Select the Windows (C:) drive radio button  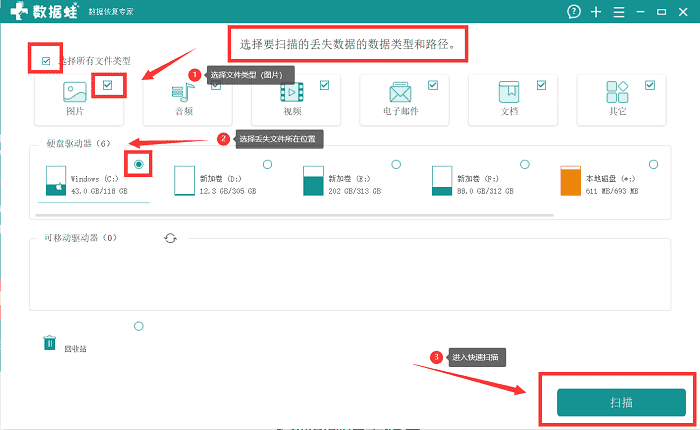pyautogui.click(x=139, y=164)
